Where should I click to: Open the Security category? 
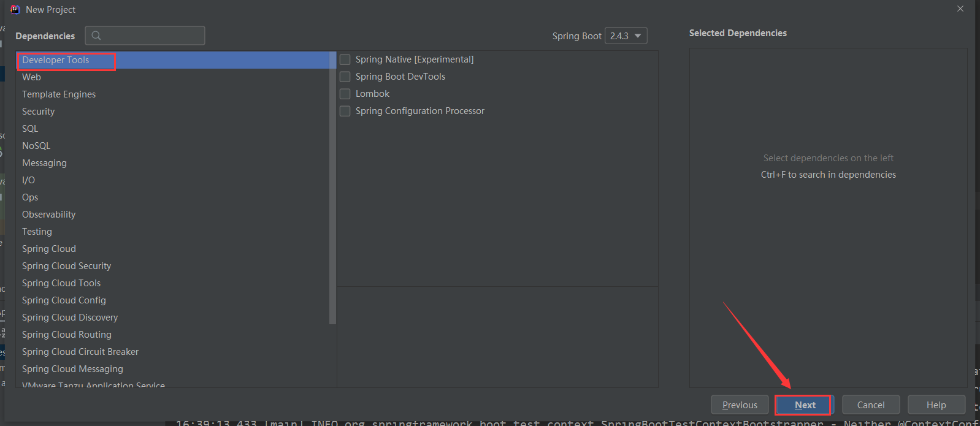[x=172, y=112]
